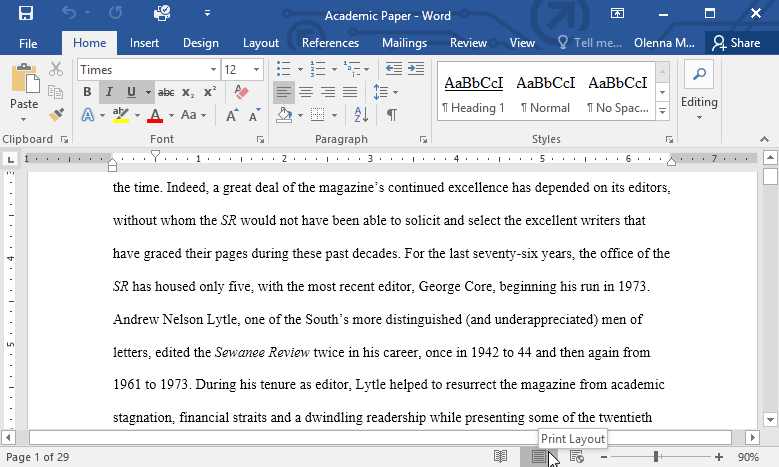Screen dimensions: 779x467
Task: Click the Superscript button
Action: point(210,92)
